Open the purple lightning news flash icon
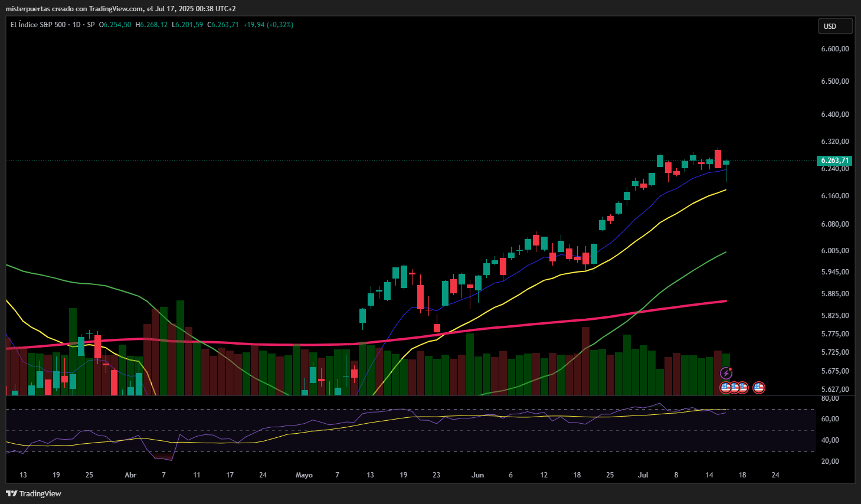 pos(726,374)
